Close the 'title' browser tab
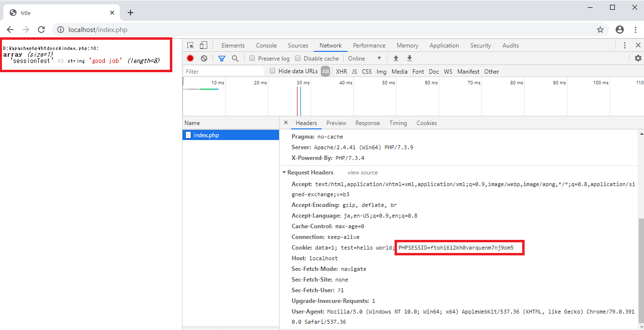This screenshot has height=330, width=644. click(x=113, y=13)
